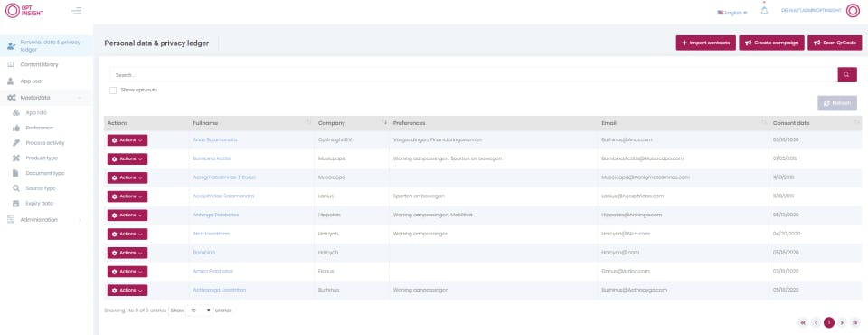Click the OptInsight logo
Viewport: 868px width, 335px height.
[24, 11]
